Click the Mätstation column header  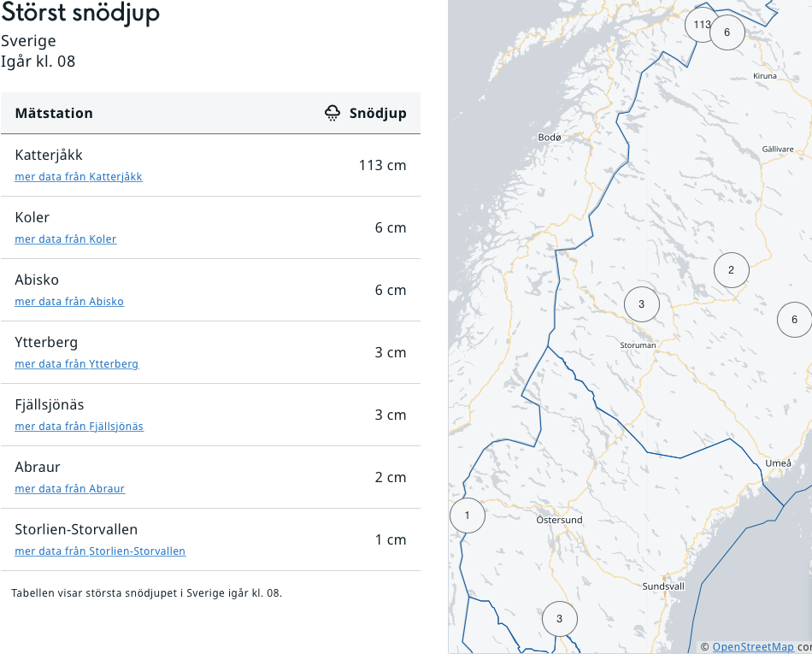(x=54, y=113)
